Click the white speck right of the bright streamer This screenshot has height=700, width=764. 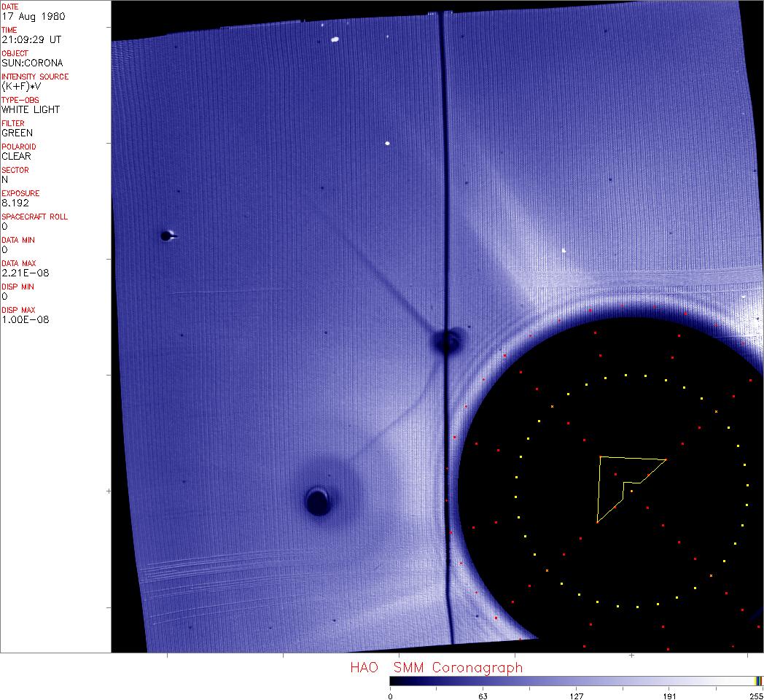pyautogui.click(x=564, y=251)
